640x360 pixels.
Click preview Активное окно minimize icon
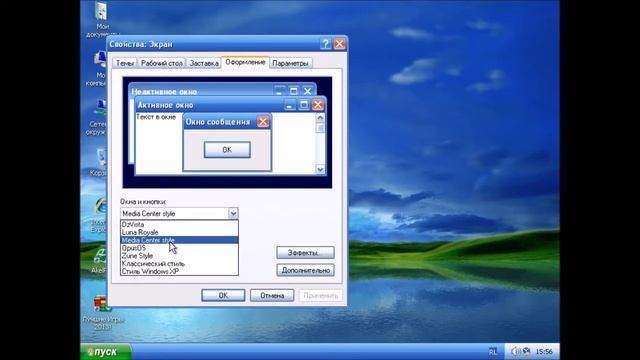[290, 105]
